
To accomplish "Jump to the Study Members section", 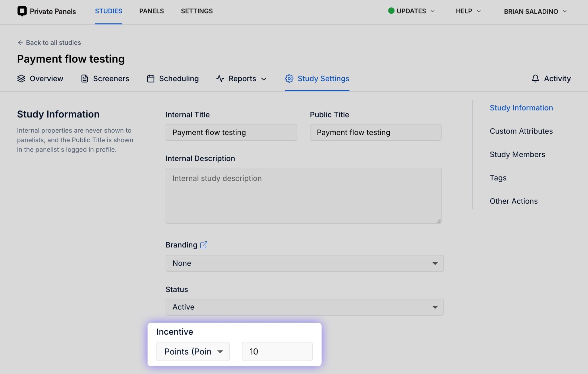I will [517, 154].
